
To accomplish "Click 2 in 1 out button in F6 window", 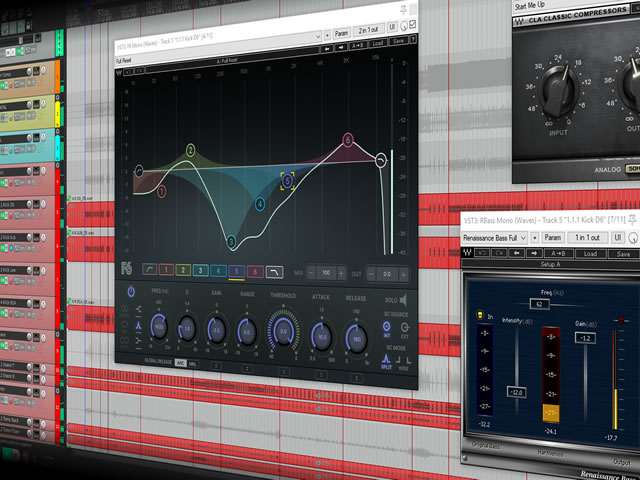I will tap(368, 30).
